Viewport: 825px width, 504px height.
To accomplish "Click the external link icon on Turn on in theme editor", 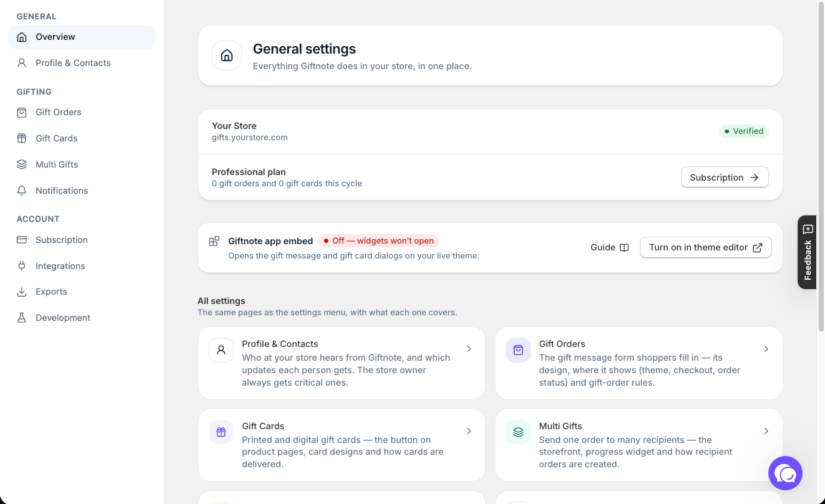I will 758,247.
